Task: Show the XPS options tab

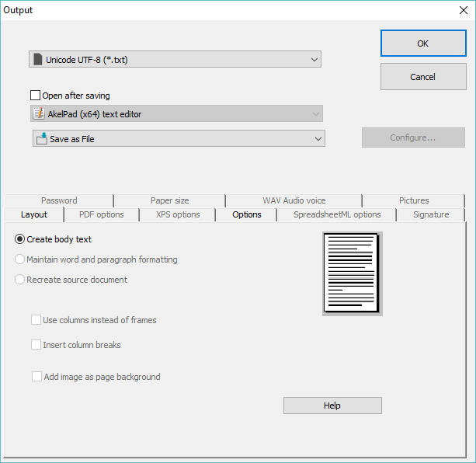Action: (178, 214)
